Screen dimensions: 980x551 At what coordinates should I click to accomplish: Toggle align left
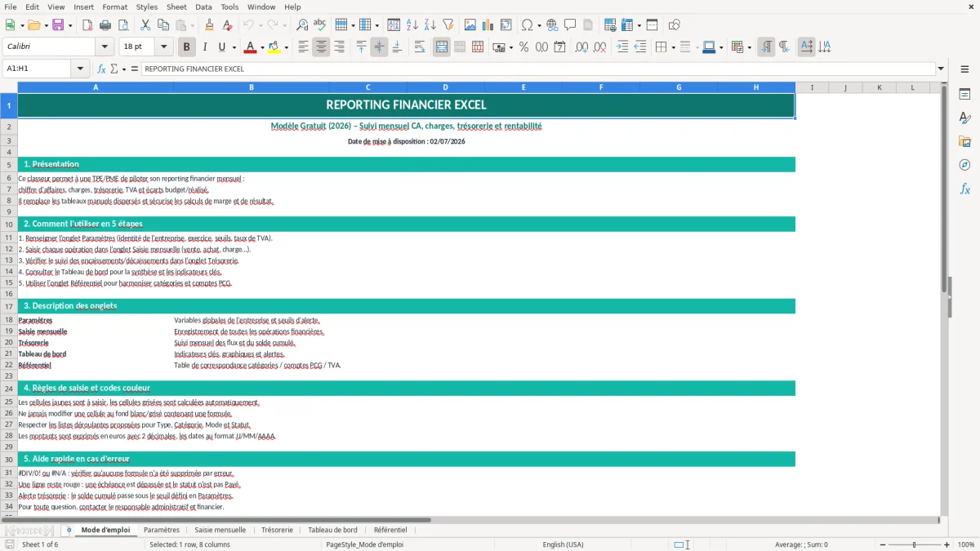(304, 47)
